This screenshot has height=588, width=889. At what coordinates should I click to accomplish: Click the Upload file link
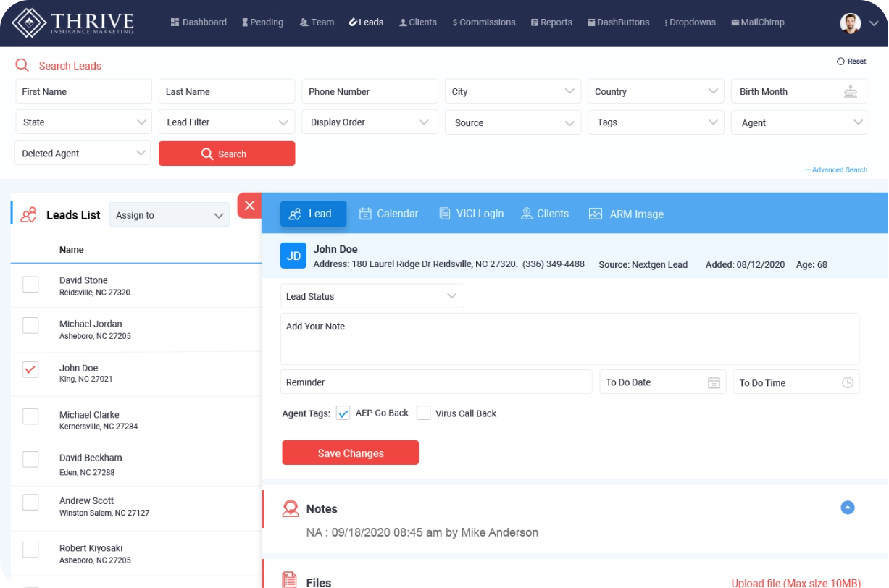click(x=796, y=583)
